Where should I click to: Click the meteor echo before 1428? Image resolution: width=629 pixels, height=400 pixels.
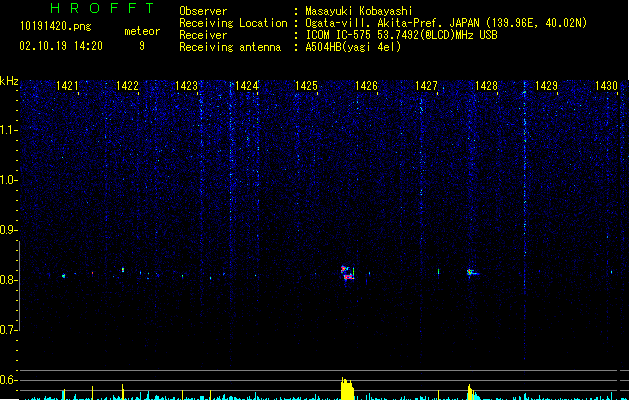[x=472, y=273]
